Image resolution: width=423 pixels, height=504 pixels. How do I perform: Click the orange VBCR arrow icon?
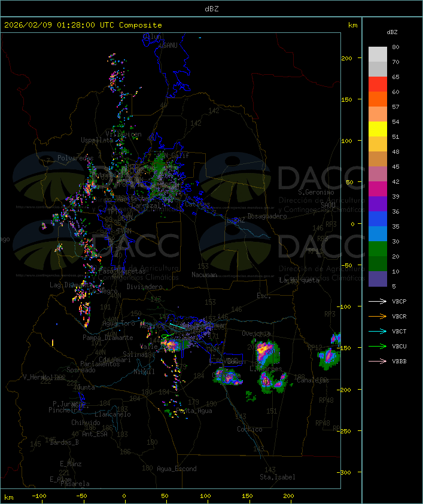[x=378, y=317]
